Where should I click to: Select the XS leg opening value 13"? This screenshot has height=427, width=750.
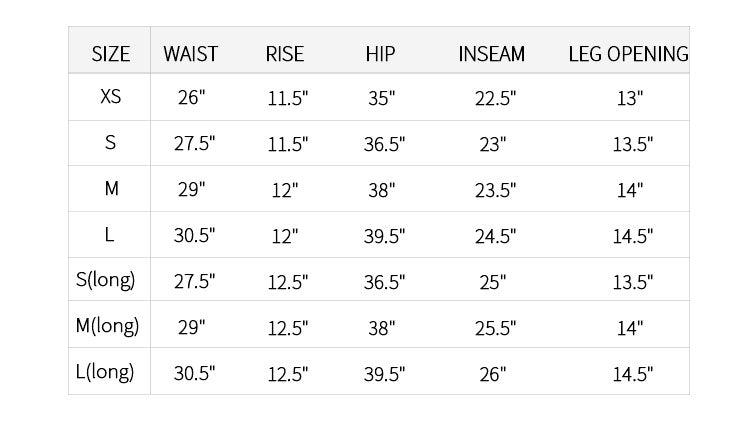pyautogui.click(x=629, y=98)
